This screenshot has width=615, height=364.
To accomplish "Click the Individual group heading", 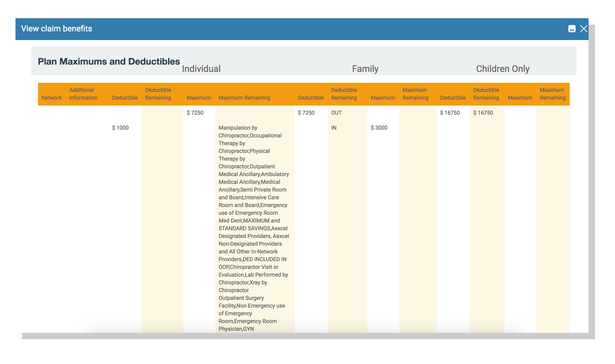I will tap(201, 69).
